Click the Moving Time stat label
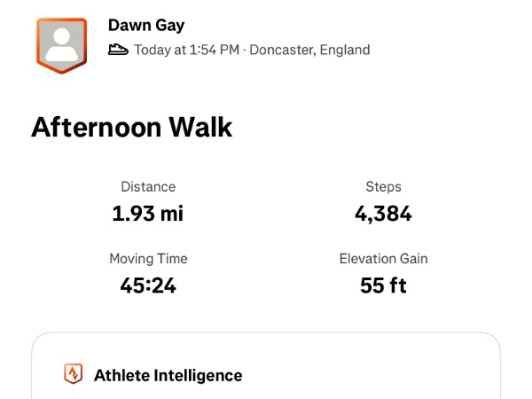This screenshot has height=399, width=532. pos(148,259)
